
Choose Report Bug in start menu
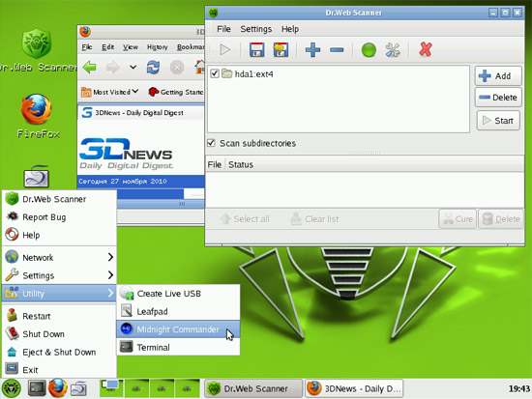[x=59, y=217]
